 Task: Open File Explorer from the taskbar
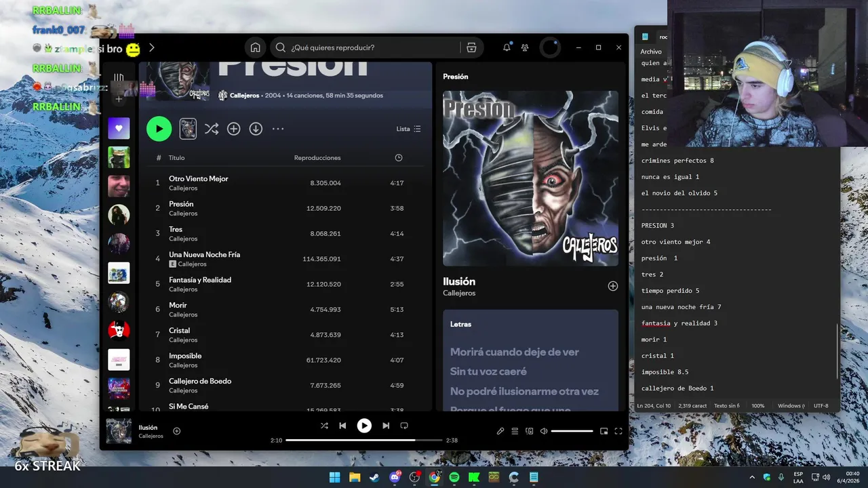click(x=355, y=477)
